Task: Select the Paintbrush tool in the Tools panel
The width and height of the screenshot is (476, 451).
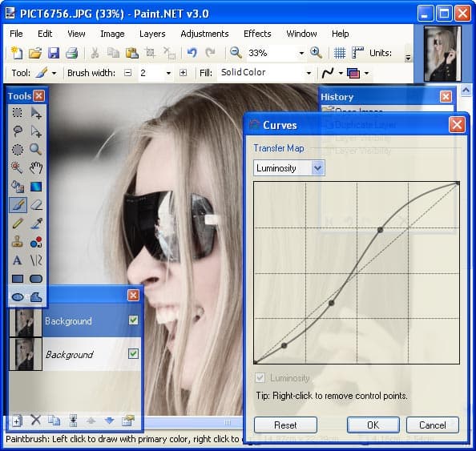Action: [x=18, y=205]
